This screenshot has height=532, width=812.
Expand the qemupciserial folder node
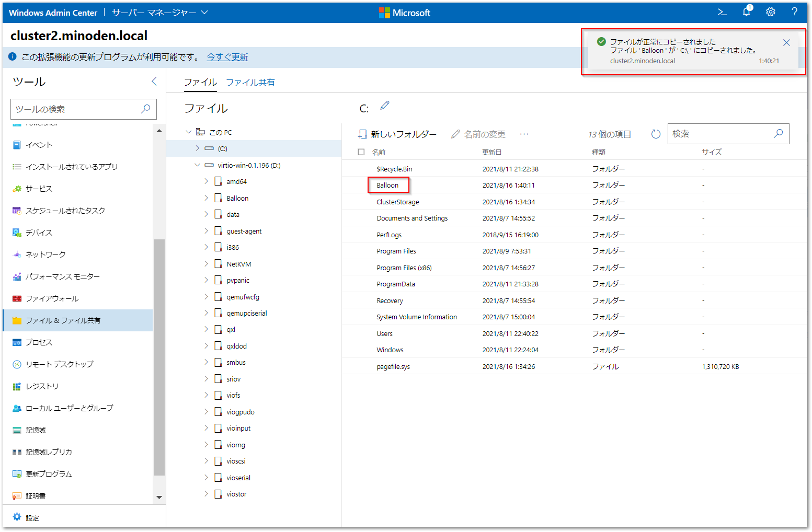pyautogui.click(x=206, y=313)
